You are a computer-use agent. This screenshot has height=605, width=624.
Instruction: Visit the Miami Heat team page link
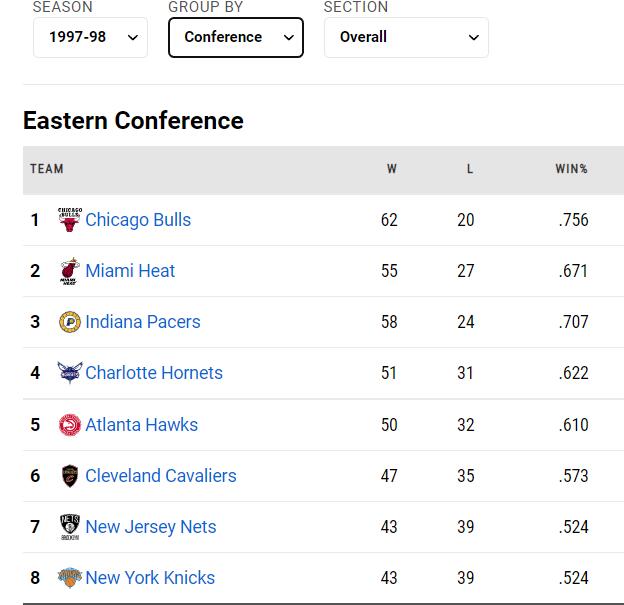coord(130,271)
